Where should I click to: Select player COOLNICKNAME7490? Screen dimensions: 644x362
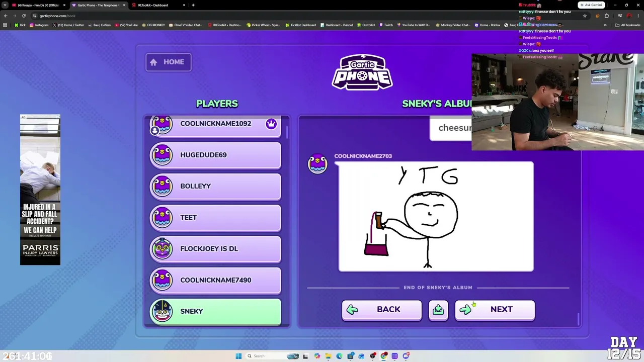[215, 280]
